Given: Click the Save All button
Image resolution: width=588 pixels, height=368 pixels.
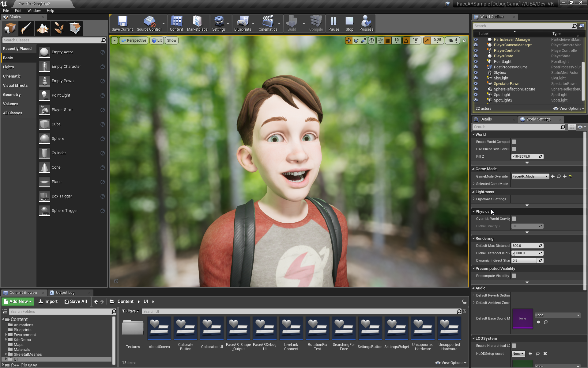Looking at the screenshot, I should click(x=76, y=301).
